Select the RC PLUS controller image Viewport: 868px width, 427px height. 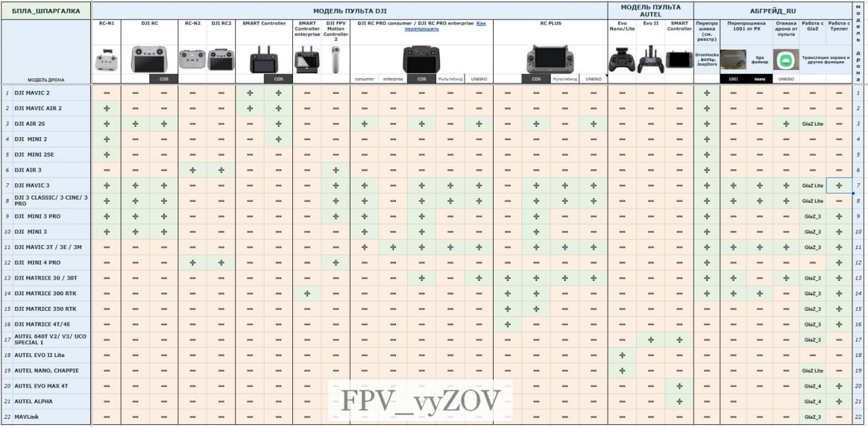click(550, 59)
